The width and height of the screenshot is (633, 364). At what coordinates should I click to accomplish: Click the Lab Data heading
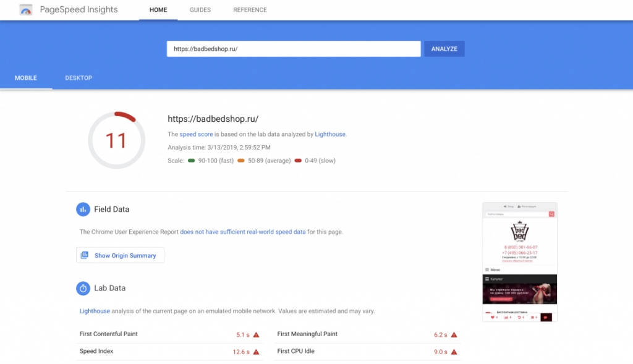tap(110, 288)
